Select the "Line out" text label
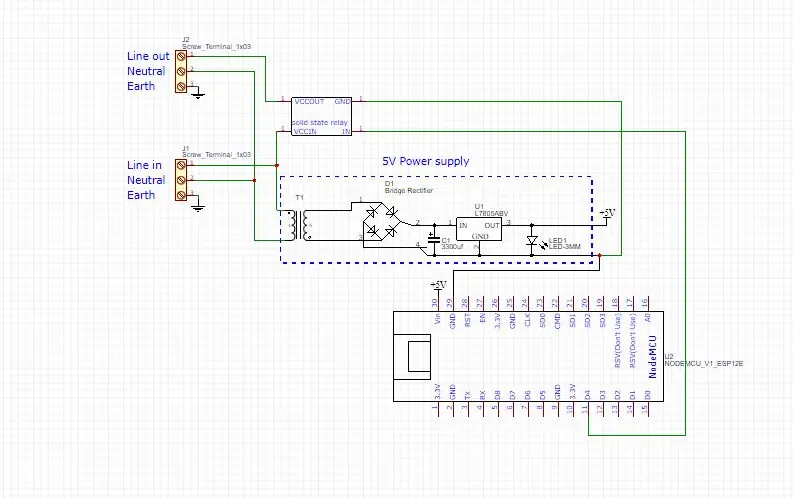793x498 pixels. point(148,56)
